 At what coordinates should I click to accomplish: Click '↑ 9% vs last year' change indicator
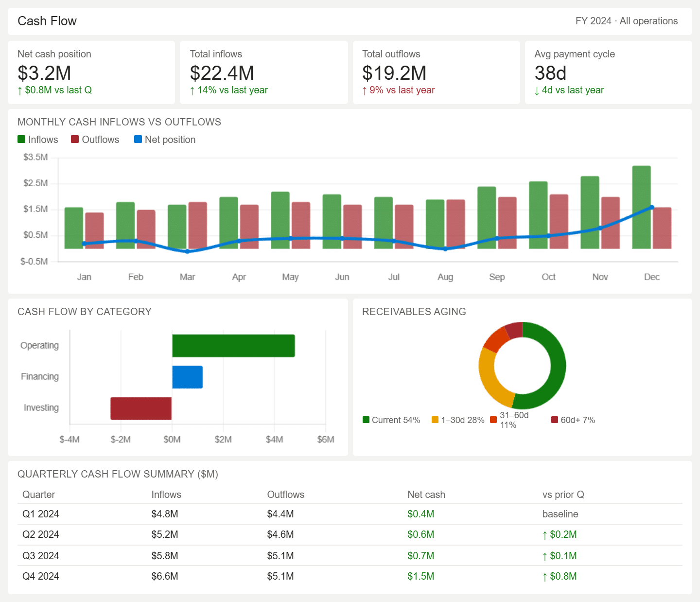coord(399,90)
